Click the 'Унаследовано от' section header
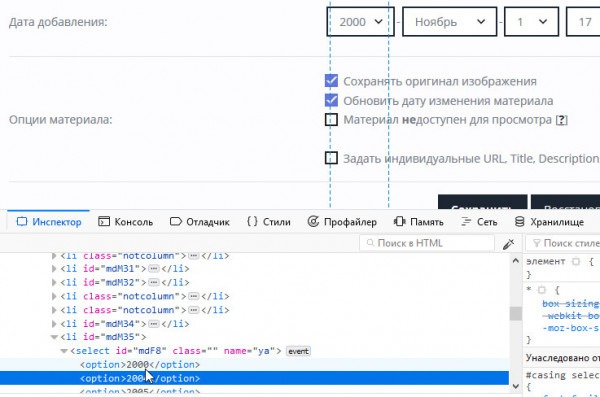This screenshot has height=397, width=600. [x=562, y=358]
